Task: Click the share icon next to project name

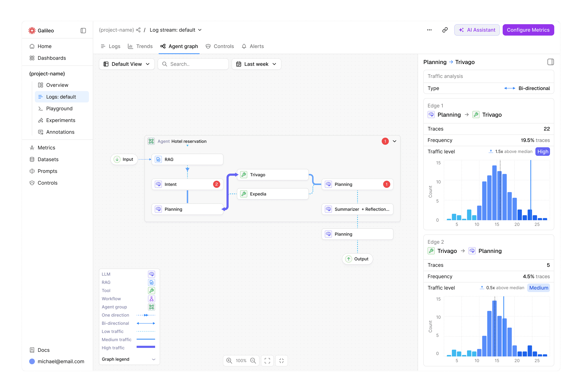Action: tap(138, 30)
